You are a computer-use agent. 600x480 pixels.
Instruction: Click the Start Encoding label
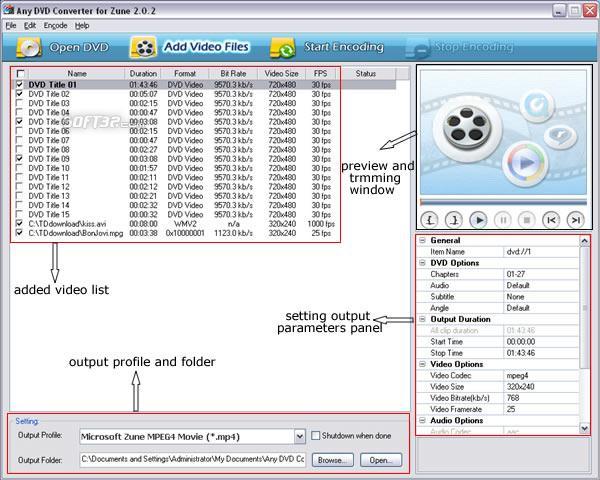pos(344,47)
